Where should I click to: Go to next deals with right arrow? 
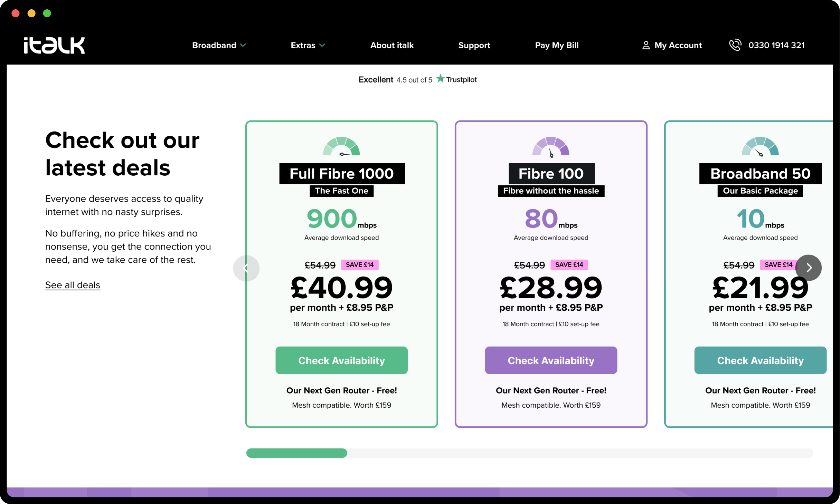click(x=809, y=268)
